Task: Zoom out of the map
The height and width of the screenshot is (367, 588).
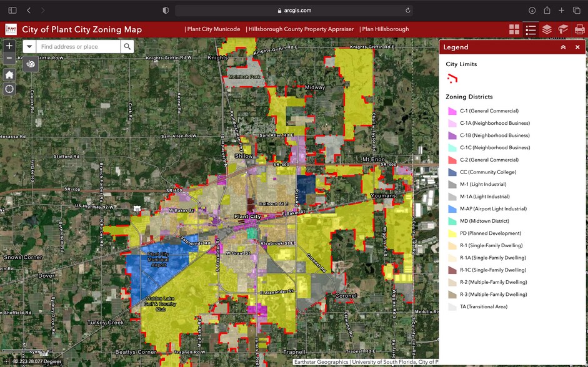Action: [9, 59]
